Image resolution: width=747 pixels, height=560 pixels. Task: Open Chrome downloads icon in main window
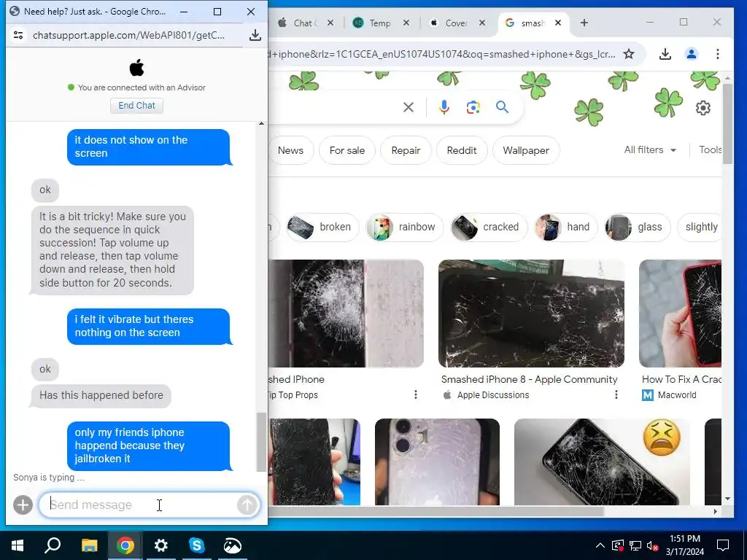(x=665, y=54)
